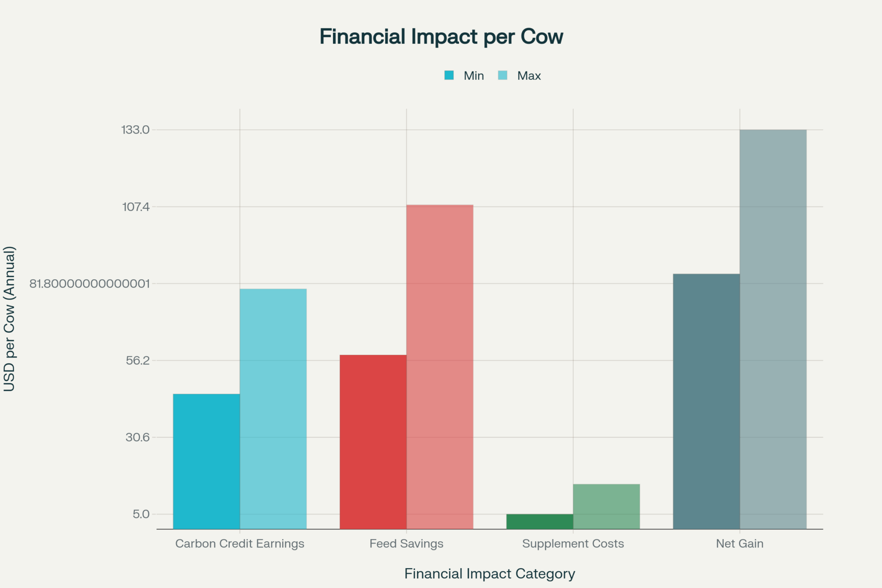882x588 pixels.
Task: Click the tallest Net Gain Max bar
Action: pyautogui.click(x=773, y=329)
